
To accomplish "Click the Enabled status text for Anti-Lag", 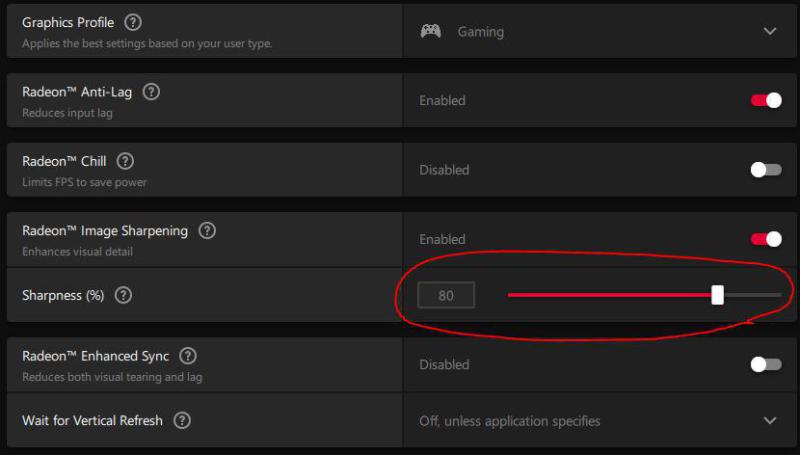I will point(442,101).
